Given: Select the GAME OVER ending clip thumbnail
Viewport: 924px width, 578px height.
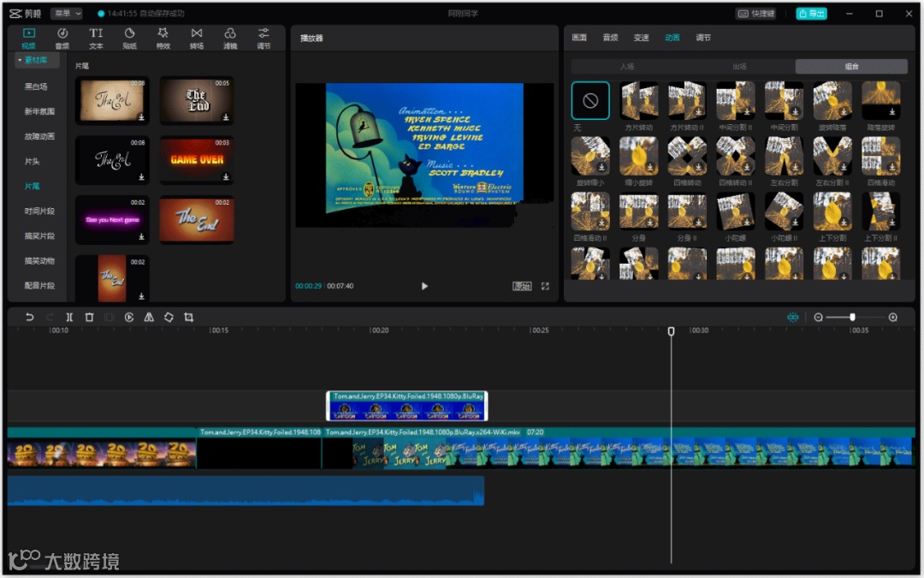Looking at the screenshot, I should (197, 160).
